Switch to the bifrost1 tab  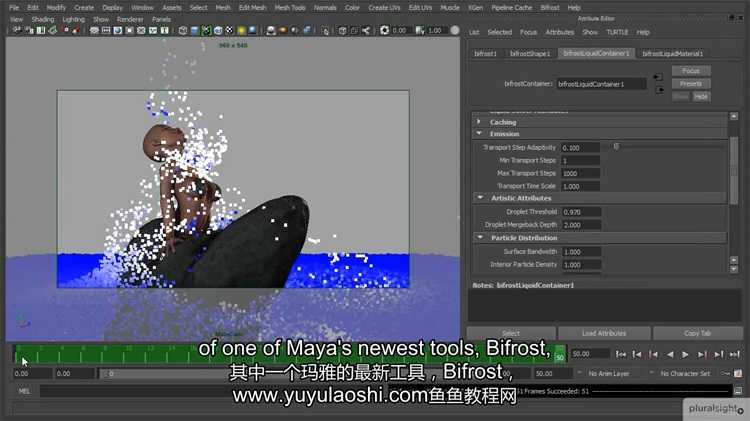tap(485, 54)
